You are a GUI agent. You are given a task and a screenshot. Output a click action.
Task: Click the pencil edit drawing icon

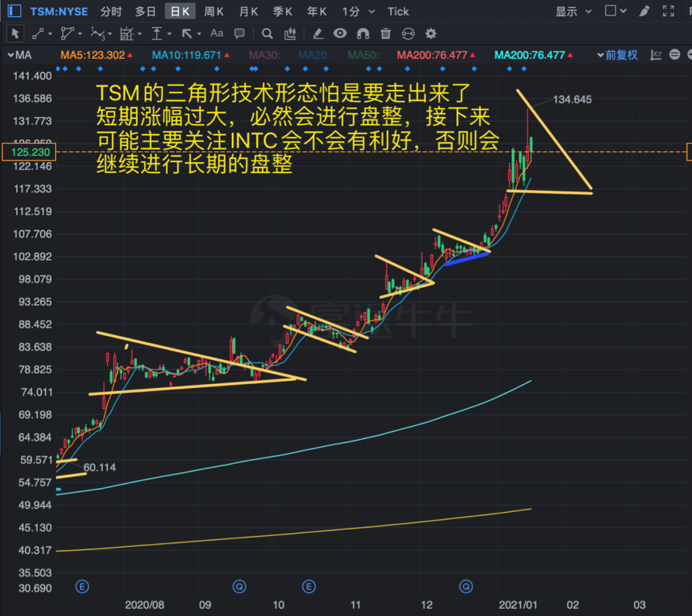[x=317, y=33]
